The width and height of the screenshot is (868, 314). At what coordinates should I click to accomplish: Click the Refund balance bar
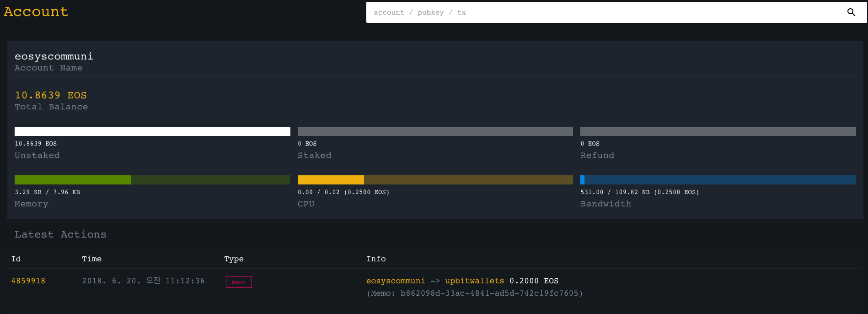718,131
